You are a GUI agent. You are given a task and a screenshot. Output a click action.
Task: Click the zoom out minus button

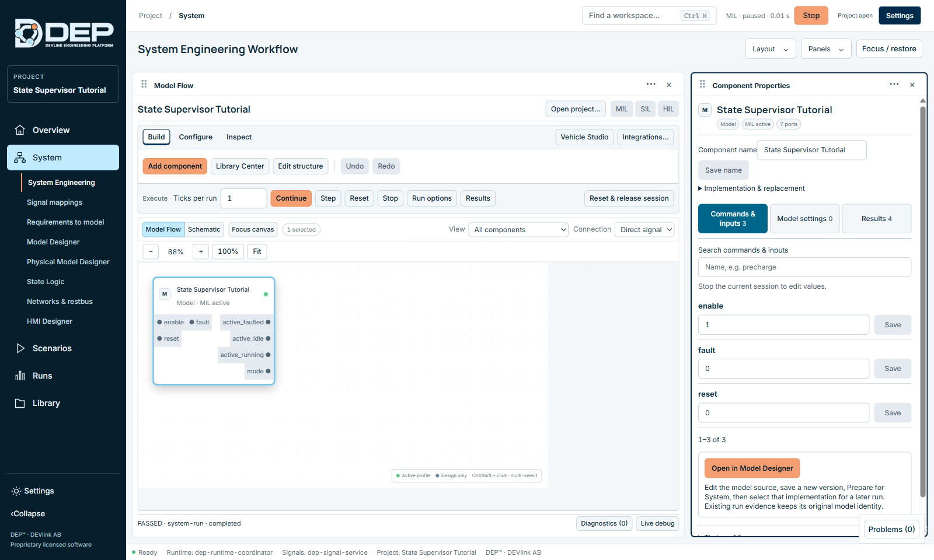(x=151, y=251)
